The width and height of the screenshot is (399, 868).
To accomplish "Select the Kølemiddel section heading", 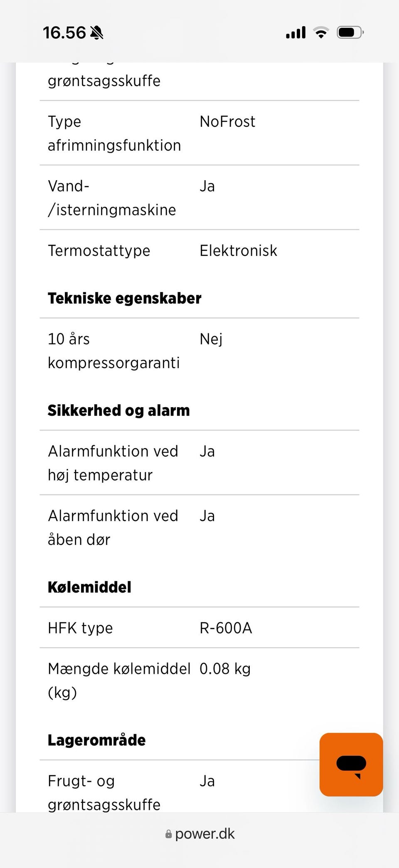I will click(89, 587).
